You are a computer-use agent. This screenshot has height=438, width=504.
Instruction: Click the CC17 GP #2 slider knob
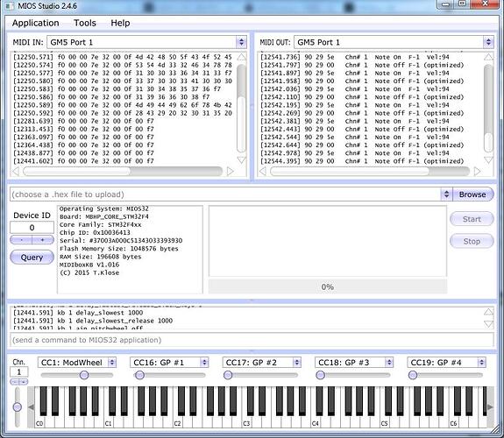coord(228,375)
